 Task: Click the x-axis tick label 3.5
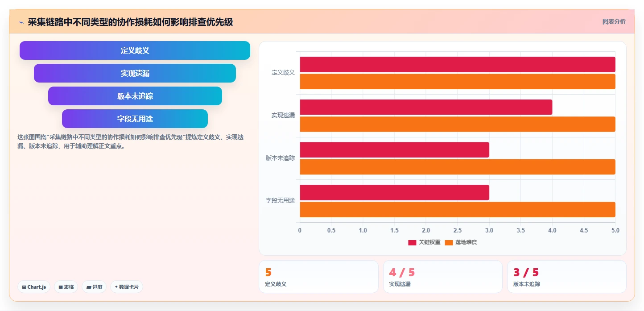pyautogui.click(x=521, y=231)
